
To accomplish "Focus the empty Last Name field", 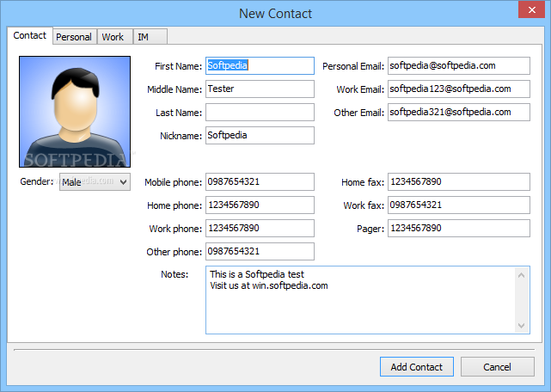I will tap(260, 112).
